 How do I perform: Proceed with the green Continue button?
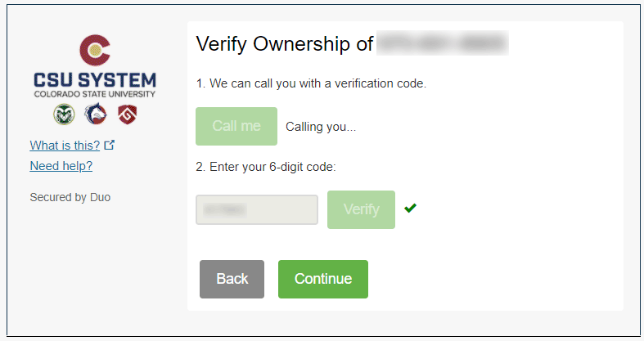point(323,279)
